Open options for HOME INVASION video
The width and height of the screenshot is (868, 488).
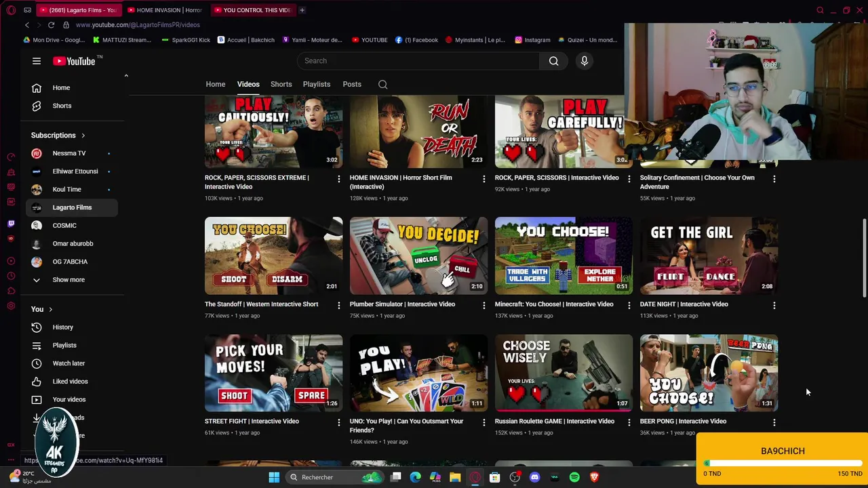click(484, 179)
